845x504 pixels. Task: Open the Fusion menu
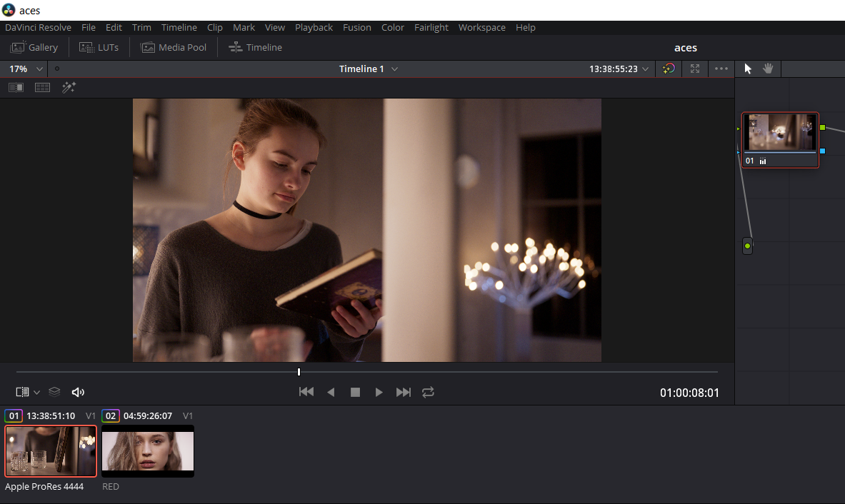(x=356, y=27)
